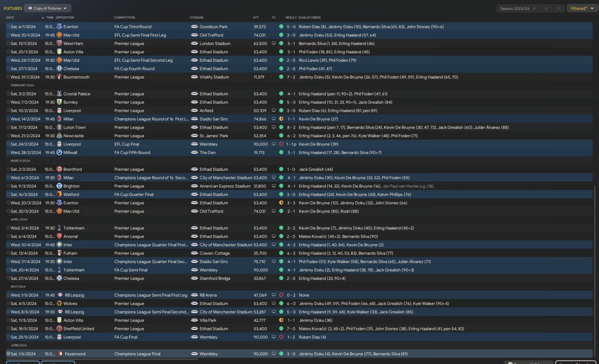
Task: Sort by the Stadium column header
Action: [197, 18]
